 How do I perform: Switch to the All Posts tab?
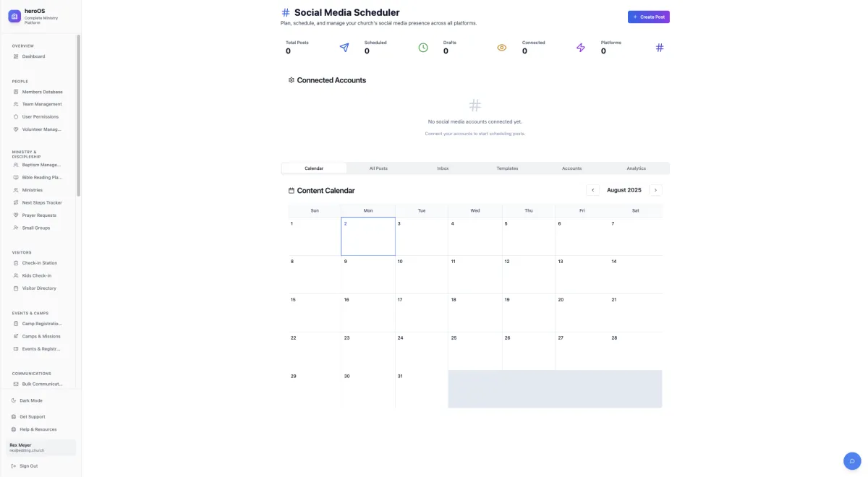click(378, 168)
